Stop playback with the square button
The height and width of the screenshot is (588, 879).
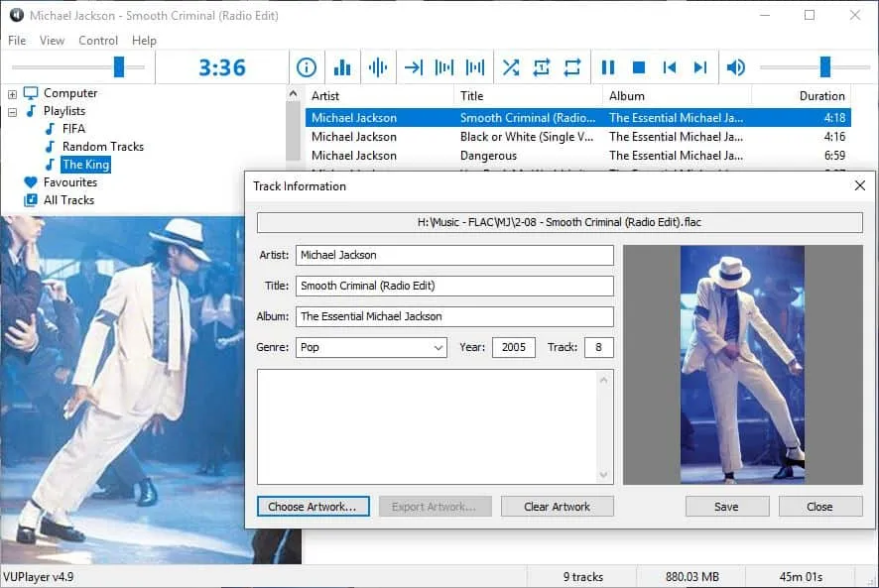tap(639, 67)
